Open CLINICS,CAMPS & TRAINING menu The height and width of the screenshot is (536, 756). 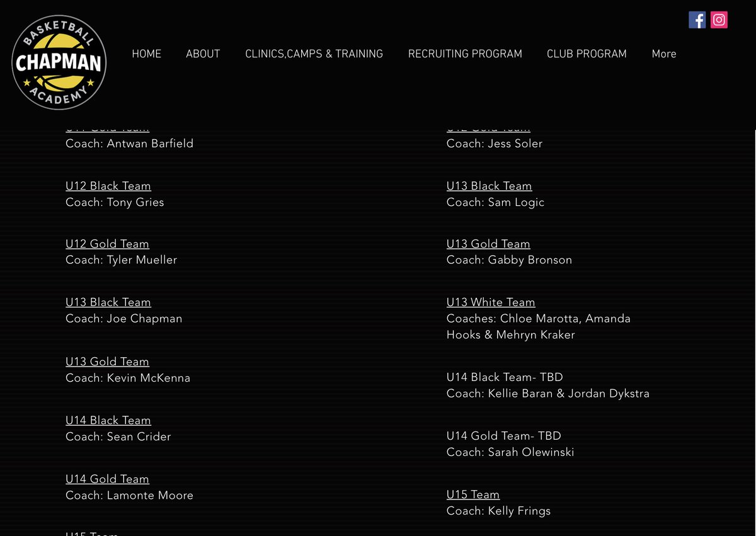tap(314, 54)
